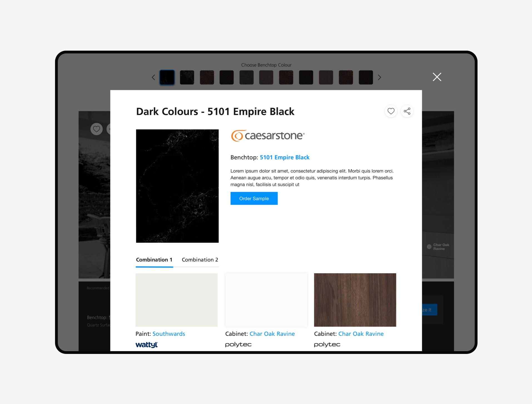Viewport: 532px width, 404px height.
Task: Click heart icon on background kitchen image
Action: [96, 129]
